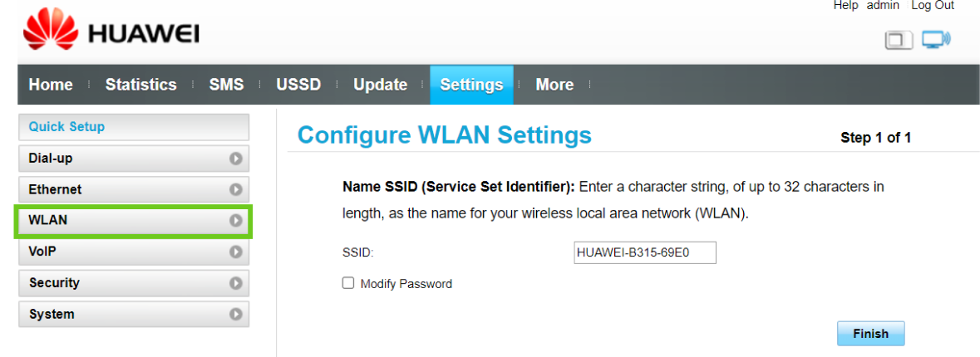Screen dimensions: 980x357
Task: Expand the Ethernet section arrow
Action: (236, 190)
